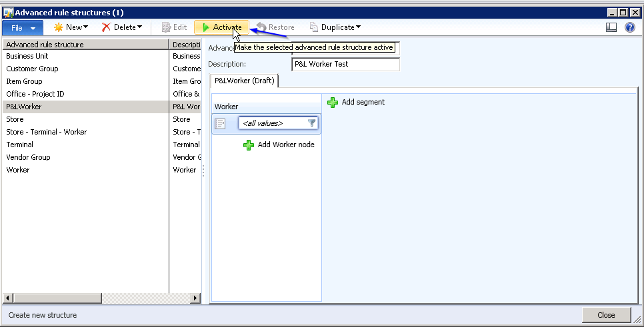
Task: Click the Edit toolbar button
Action: pyautogui.click(x=174, y=27)
